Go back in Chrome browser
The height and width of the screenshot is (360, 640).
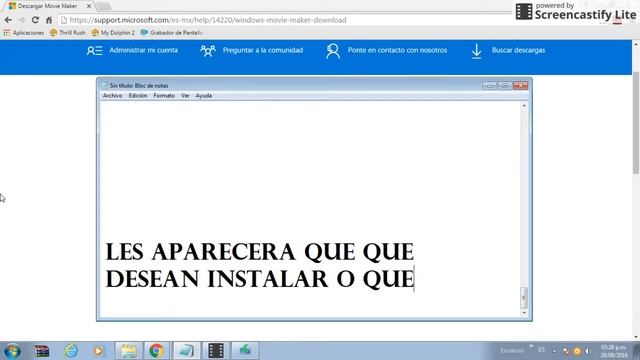[8, 20]
